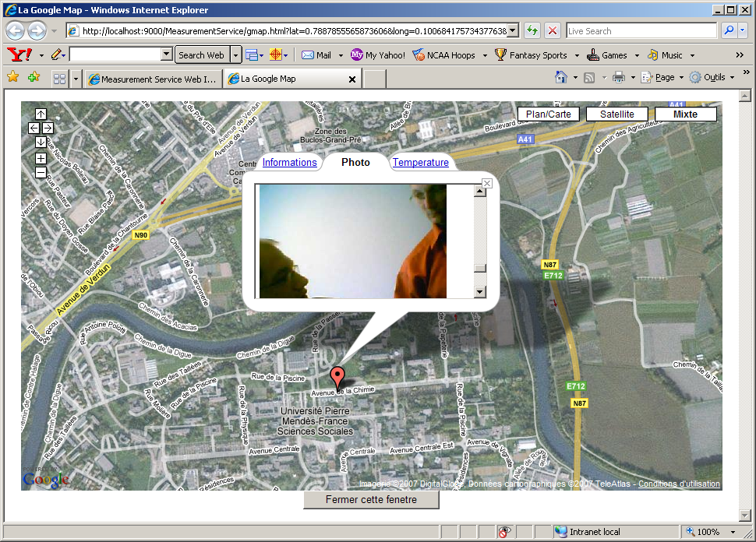Open the address bar history dropdown
This screenshot has width=756, height=542.
(514, 31)
